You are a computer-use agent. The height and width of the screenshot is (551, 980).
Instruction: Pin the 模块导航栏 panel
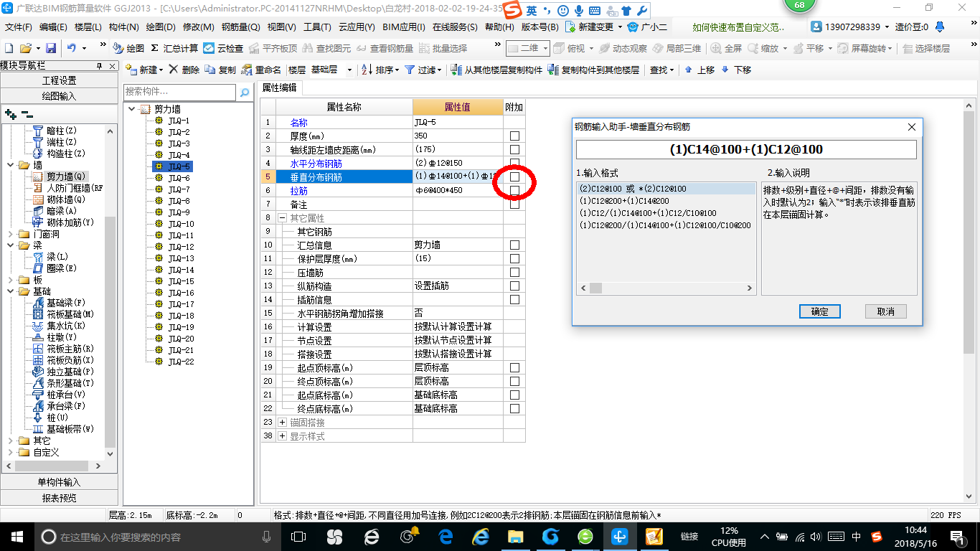pyautogui.click(x=98, y=66)
